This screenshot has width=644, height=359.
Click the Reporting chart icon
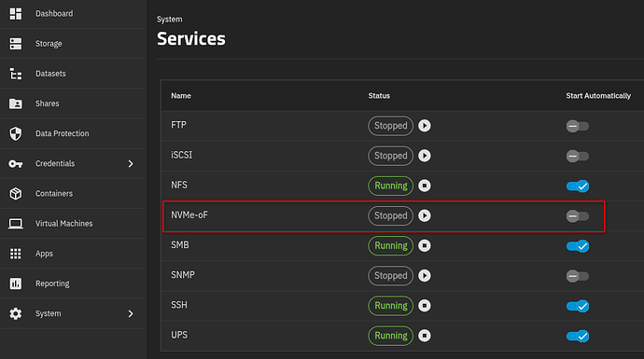[16, 283]
